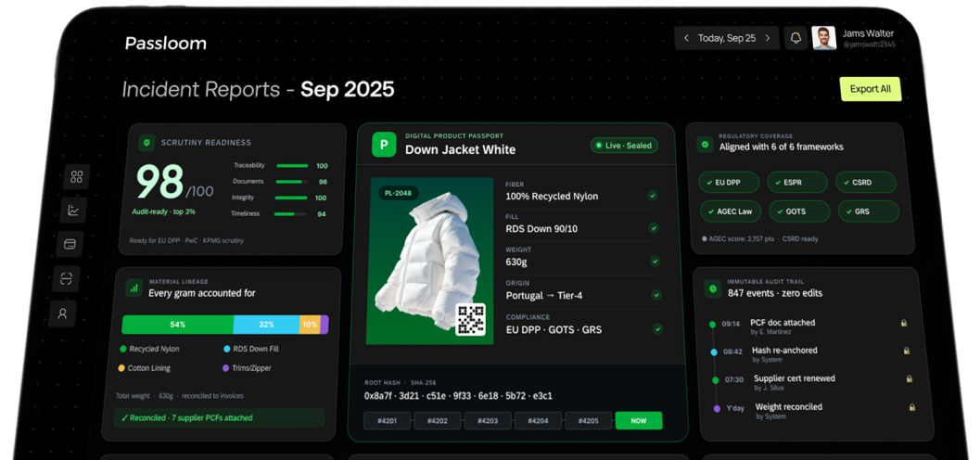Select the NOW hash block
This screenshot has width=980, height=460.
639,420
